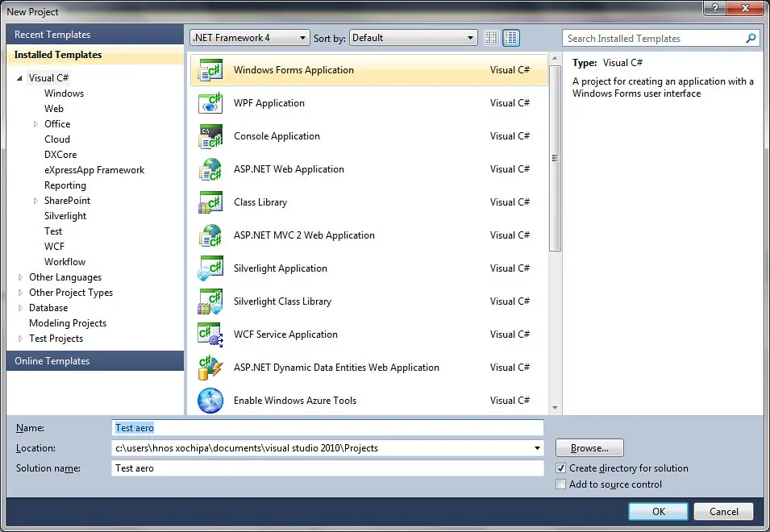Toggle Create directory for solution checkbox
This screenshot has width=770, height=532.
[x=561, y=468]
